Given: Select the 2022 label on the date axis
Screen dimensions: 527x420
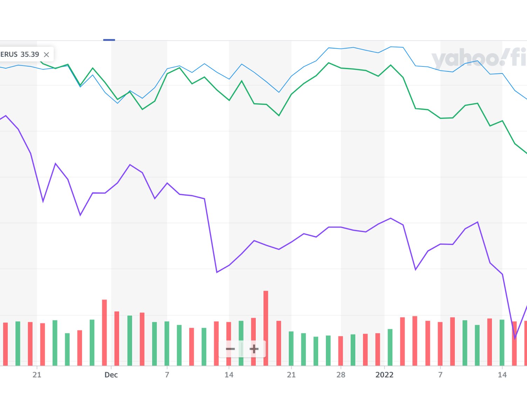Looking at the screenshot, I should click(x=384, y=375).
